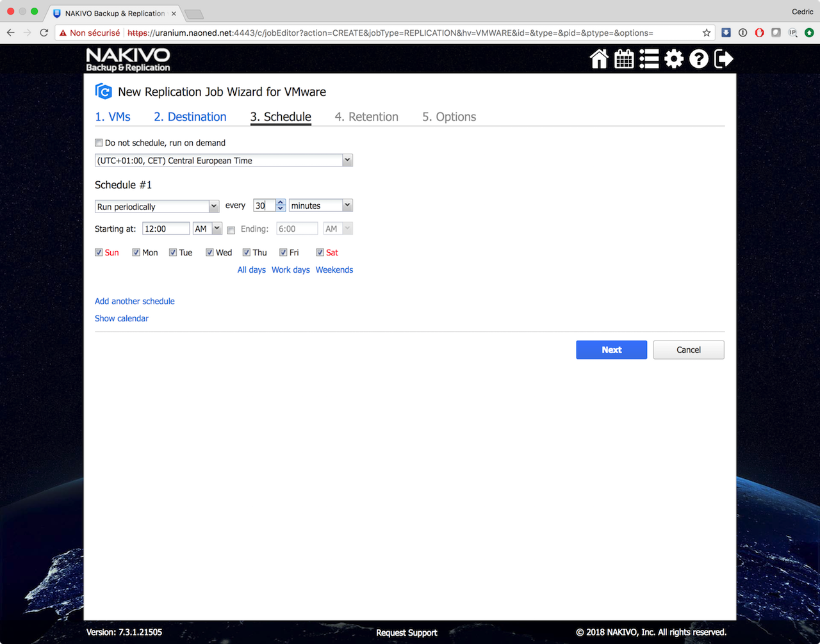This screenshot has width=820, height=644.
Task: Enable 'Do not schedule, run on demand'
Action: click(99, 143)
